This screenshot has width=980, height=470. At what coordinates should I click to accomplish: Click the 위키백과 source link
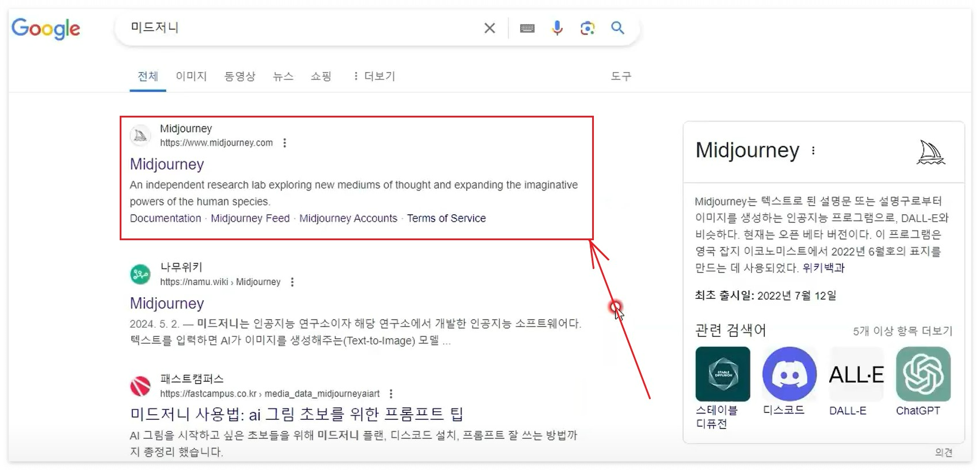tap(823, 268)
